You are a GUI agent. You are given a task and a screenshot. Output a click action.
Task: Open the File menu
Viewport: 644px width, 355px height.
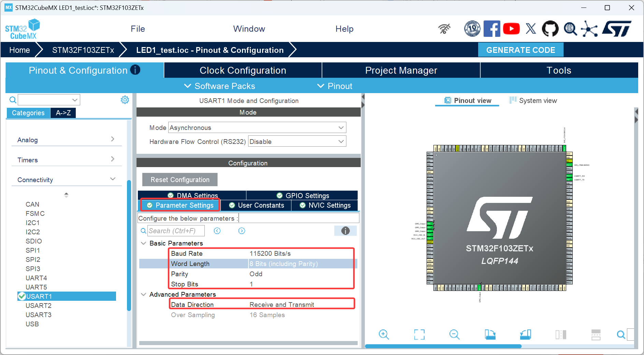pos(138,29)
